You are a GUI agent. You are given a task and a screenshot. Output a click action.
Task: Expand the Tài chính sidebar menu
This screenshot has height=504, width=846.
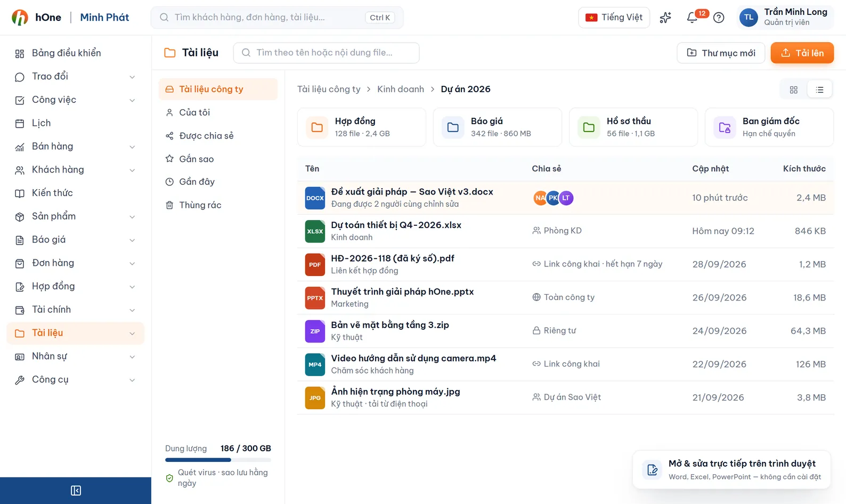pyautogui.click(x=76, y=310)
